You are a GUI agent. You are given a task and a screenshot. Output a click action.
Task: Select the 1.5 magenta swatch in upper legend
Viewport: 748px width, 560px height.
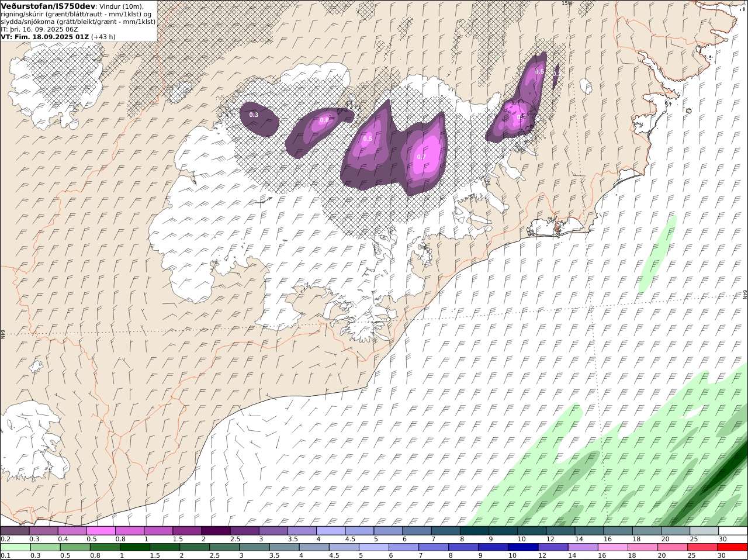pos(187,531)
